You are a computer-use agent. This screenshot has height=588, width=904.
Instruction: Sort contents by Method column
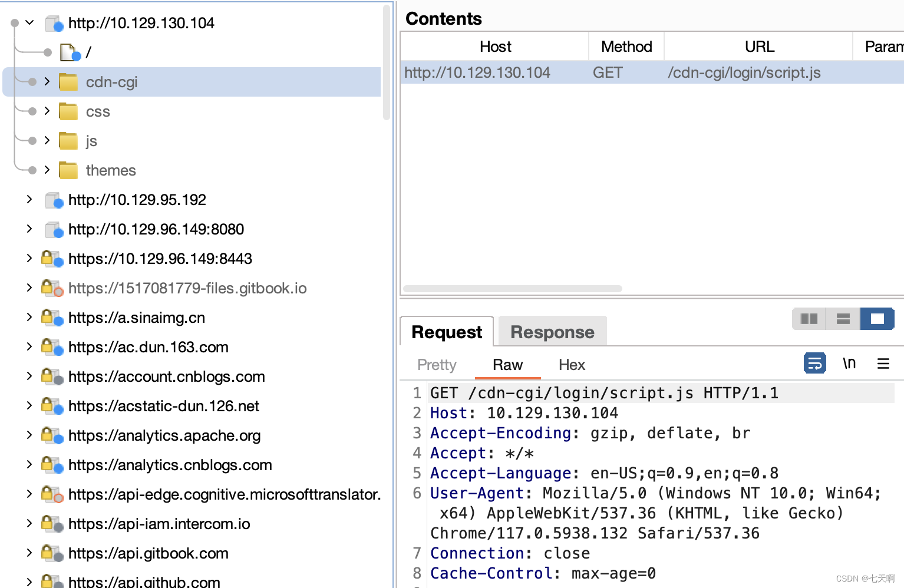tap(626, 47)
